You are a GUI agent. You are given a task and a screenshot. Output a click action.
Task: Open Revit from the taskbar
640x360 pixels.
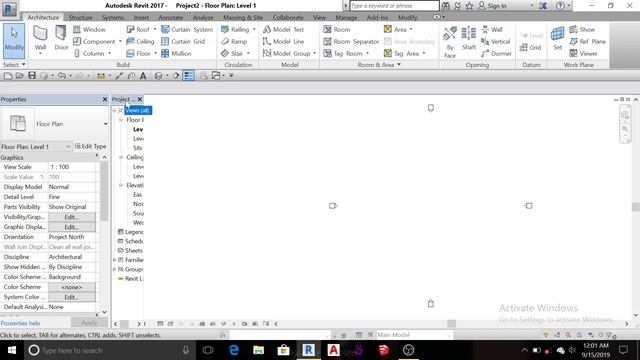[308, 350]
